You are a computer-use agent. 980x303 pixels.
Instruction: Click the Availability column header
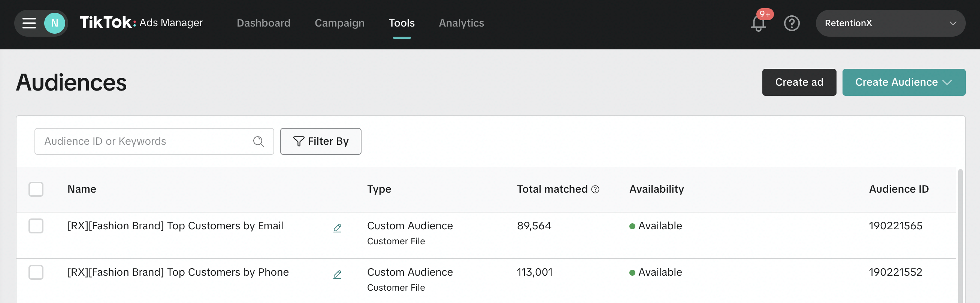[x=656, y=189]
